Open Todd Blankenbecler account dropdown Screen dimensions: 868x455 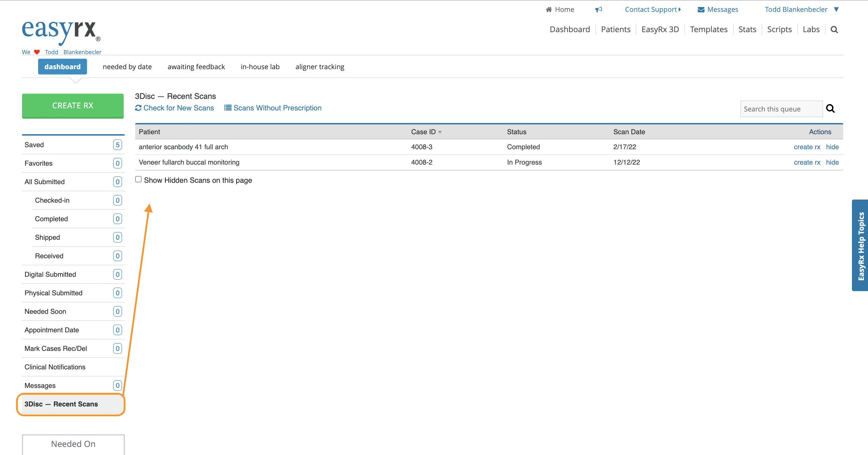(x=802, y=9)
